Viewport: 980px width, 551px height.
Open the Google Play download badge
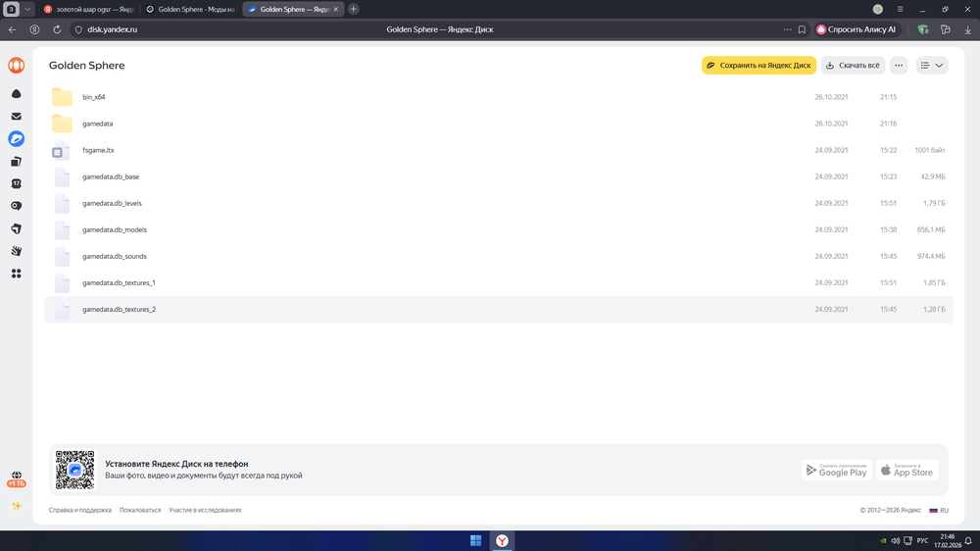coord(837,471)
